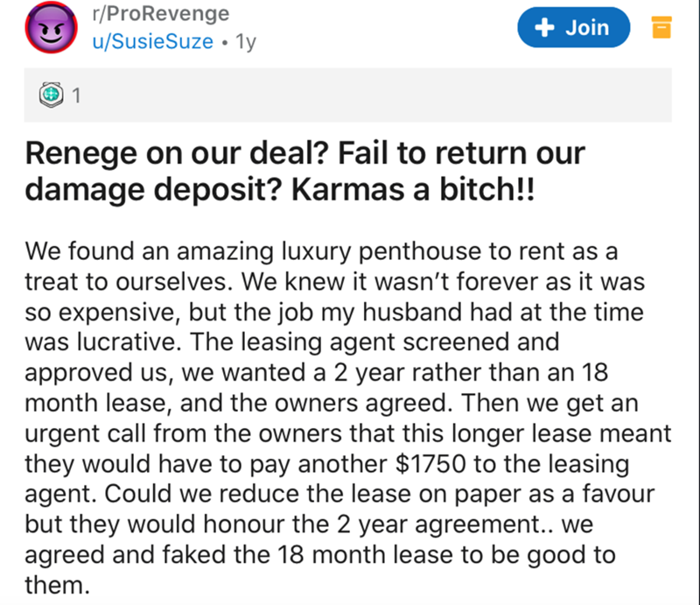Click the 1y post timestamp
This screenshot has height=605, width=700.
(246, 41)
